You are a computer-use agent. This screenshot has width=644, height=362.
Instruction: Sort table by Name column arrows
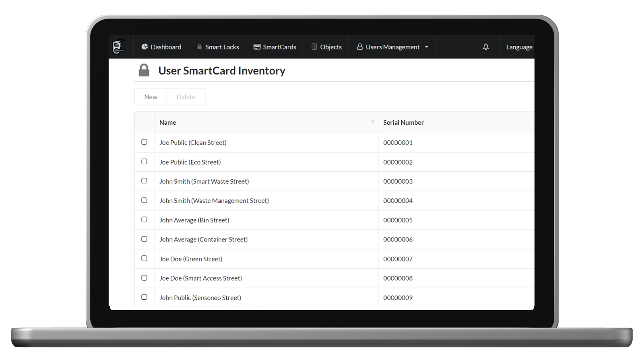[x=373, y=121]
